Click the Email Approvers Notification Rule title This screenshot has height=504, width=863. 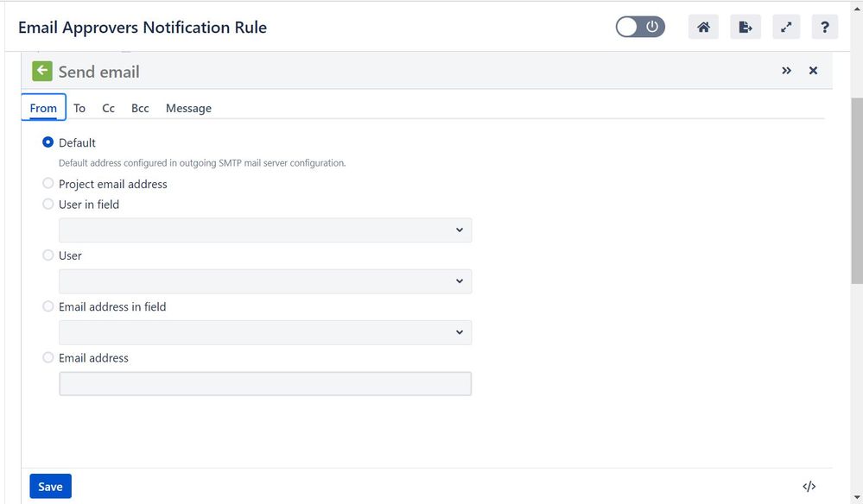coord(143,27)
